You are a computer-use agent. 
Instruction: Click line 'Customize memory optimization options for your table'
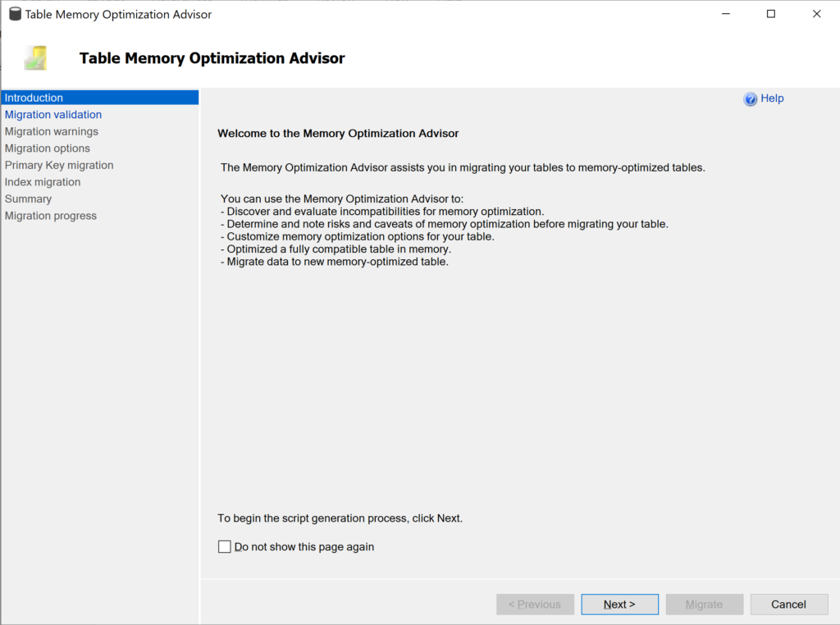click(358, 237)
